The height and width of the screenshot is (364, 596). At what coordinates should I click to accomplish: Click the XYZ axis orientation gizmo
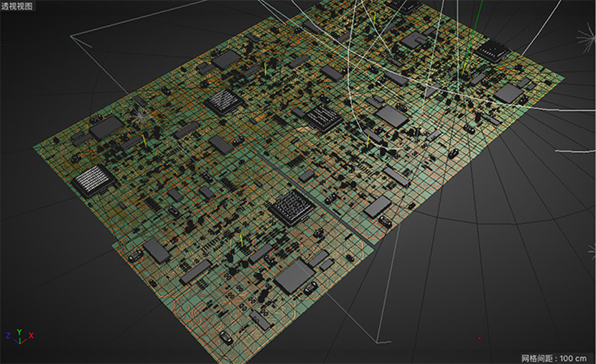click(x=20, y=337)
